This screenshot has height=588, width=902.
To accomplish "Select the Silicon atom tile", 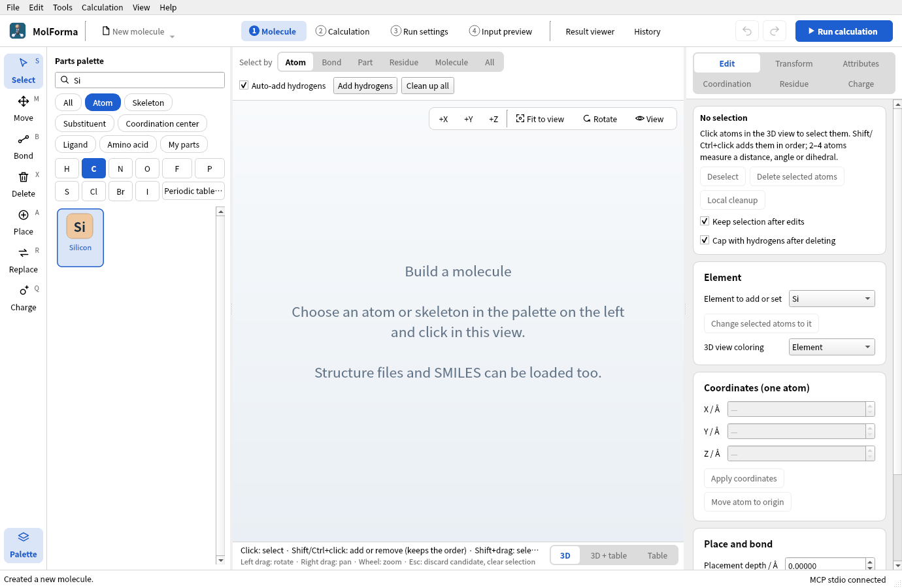I will [80, 238].
